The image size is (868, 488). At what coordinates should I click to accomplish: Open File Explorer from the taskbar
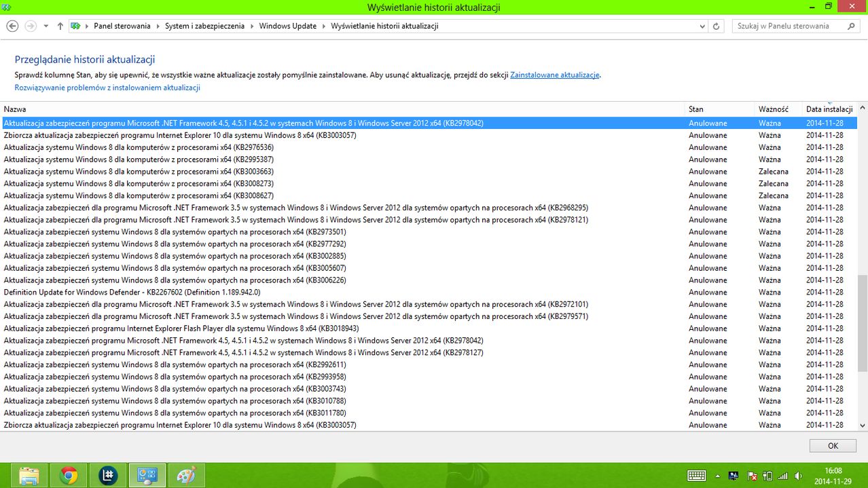pos(29,475)
